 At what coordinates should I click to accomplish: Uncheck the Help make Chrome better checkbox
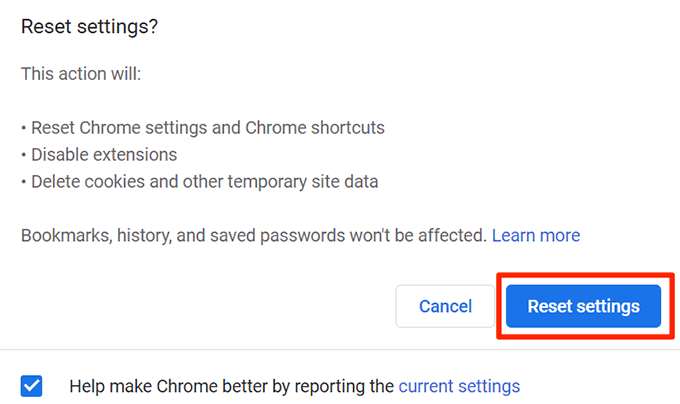32,386
